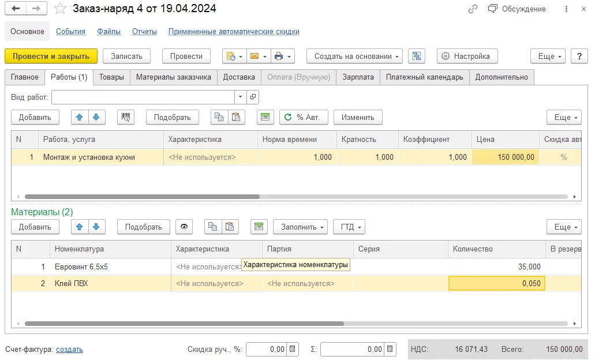Click the open-form icon next to Вид работ

(253, 97)
